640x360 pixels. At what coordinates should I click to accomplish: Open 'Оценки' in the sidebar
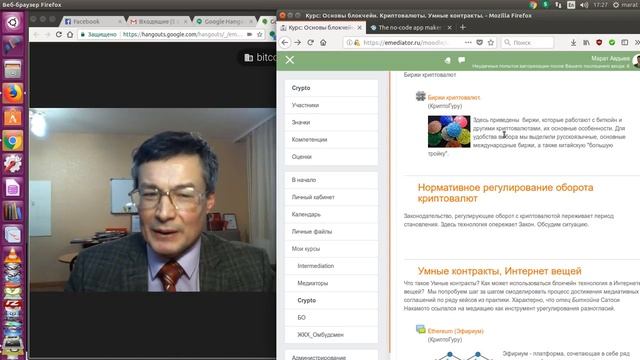pyautogui.click(x=331, y=157)
